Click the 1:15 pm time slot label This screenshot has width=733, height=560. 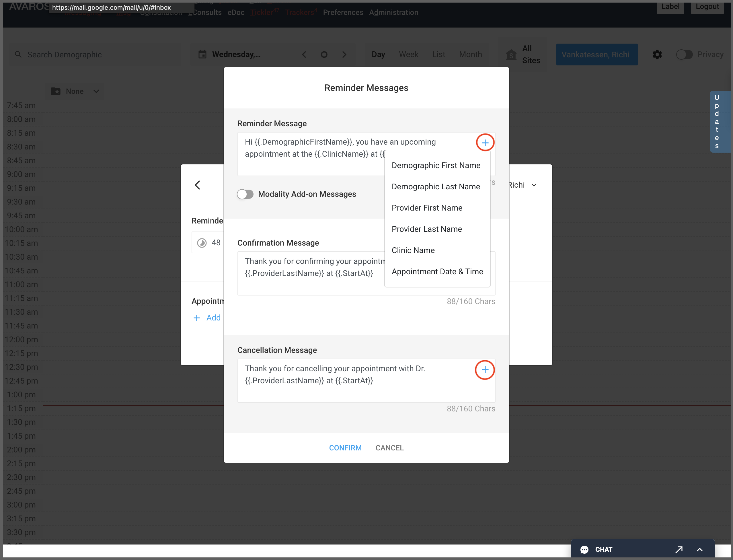[21, 408]
